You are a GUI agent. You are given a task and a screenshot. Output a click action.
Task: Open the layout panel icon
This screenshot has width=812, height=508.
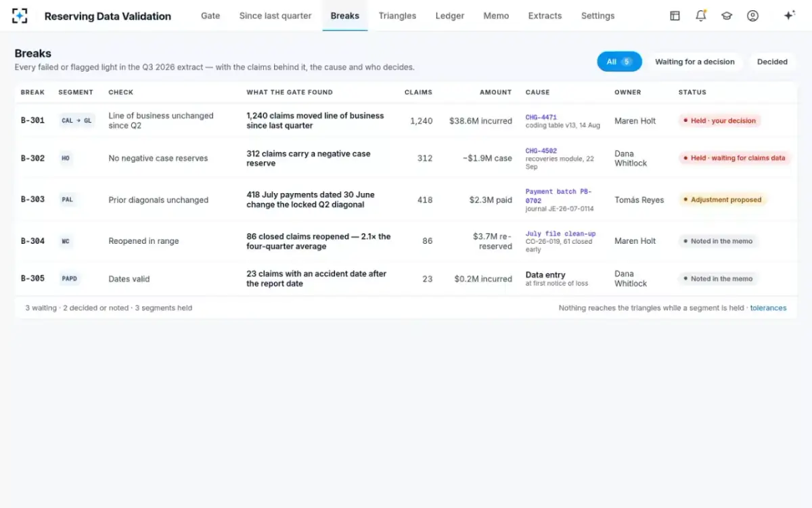click(675, 16)
